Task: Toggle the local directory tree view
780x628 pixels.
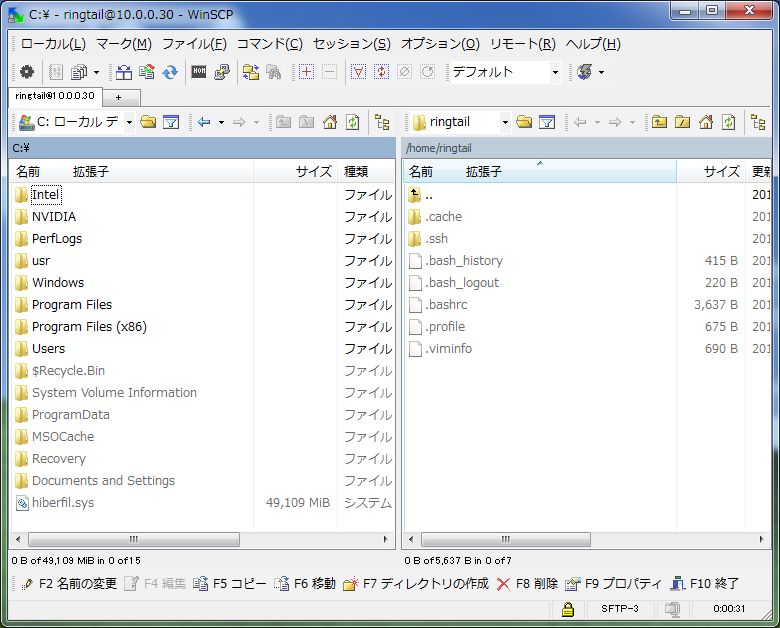Action: click(x=382, y=122)
